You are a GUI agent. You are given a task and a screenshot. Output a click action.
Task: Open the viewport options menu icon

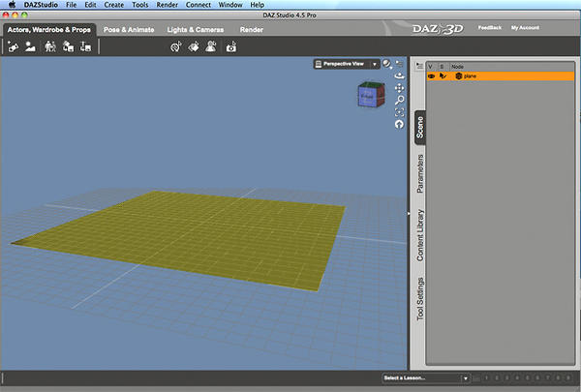coord(399,64)
